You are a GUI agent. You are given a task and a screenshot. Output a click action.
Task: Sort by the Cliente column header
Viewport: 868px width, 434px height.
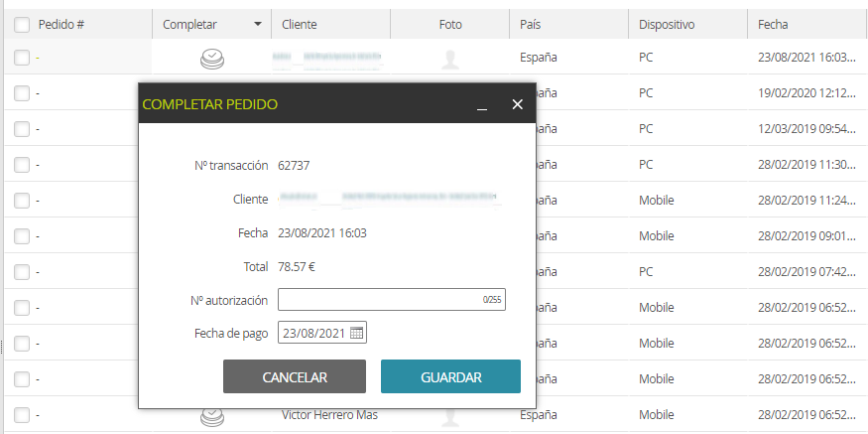(x=300, y=25)
